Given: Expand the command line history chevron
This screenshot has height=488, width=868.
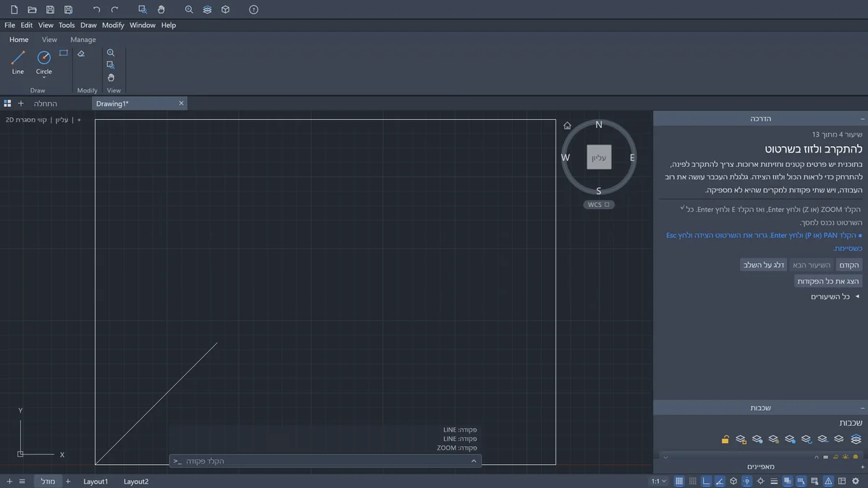Looking at the screenshot, I should (474, 461).
